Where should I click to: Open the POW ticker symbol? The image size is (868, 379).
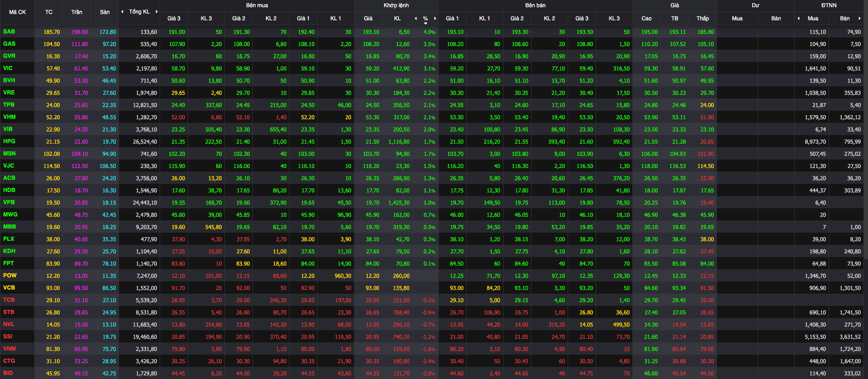9,276
